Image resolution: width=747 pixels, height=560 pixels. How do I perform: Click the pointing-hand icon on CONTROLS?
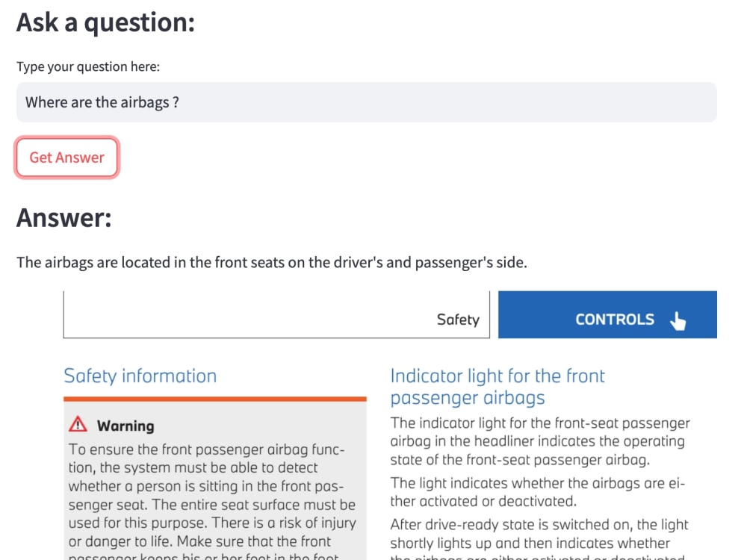pyautogui.click(x=678, y=319)
